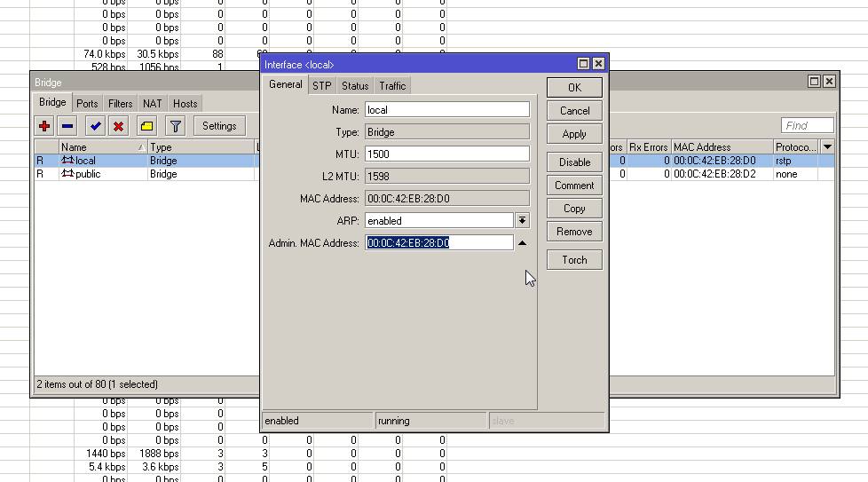Click the 74.0 kbps traffic value
The height and width of the screenshot is (482, 868).
point(105,53)
